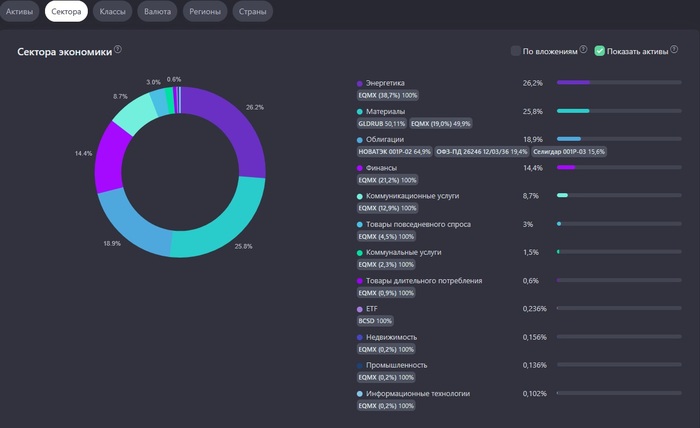Click the blue dot beside Облигации
The width and height of the screenshot is (700, 428).
click(x=360, y=139)
